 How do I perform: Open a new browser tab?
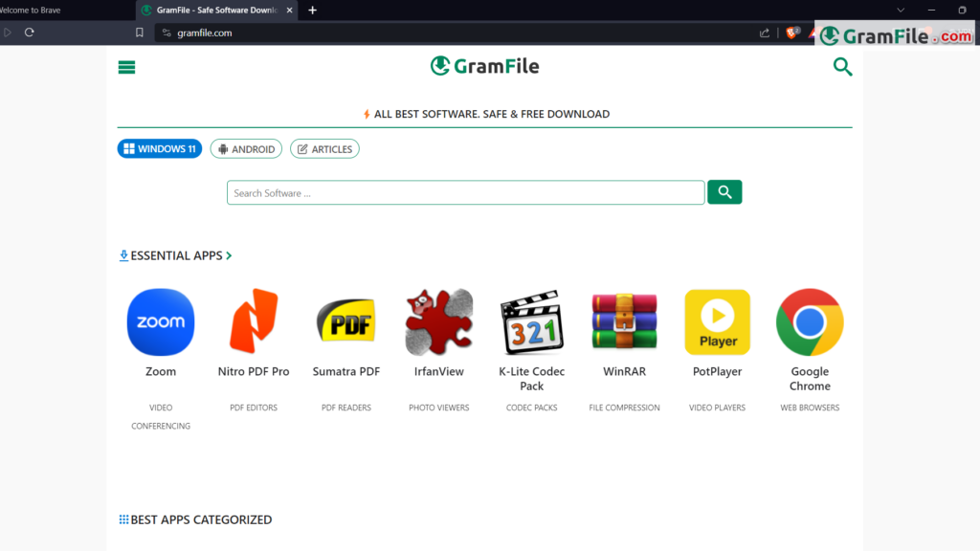(312, 11)
